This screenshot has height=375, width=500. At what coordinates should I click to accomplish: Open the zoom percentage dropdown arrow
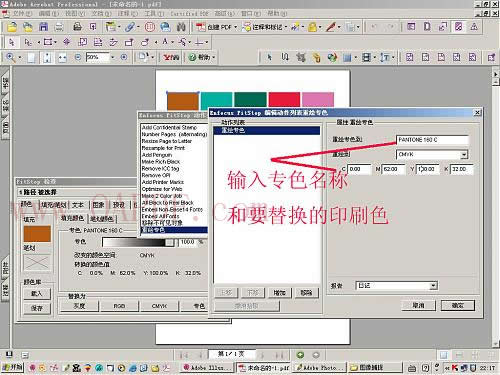[113, 57]
